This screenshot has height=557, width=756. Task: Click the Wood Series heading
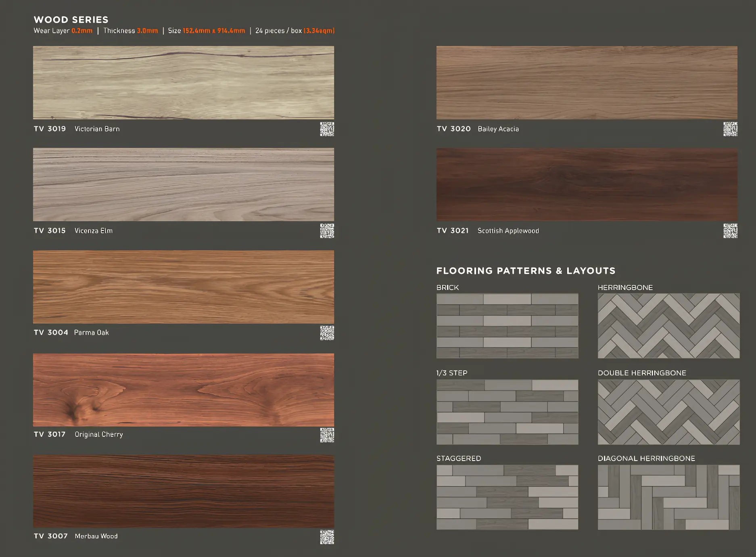(71, 20)
